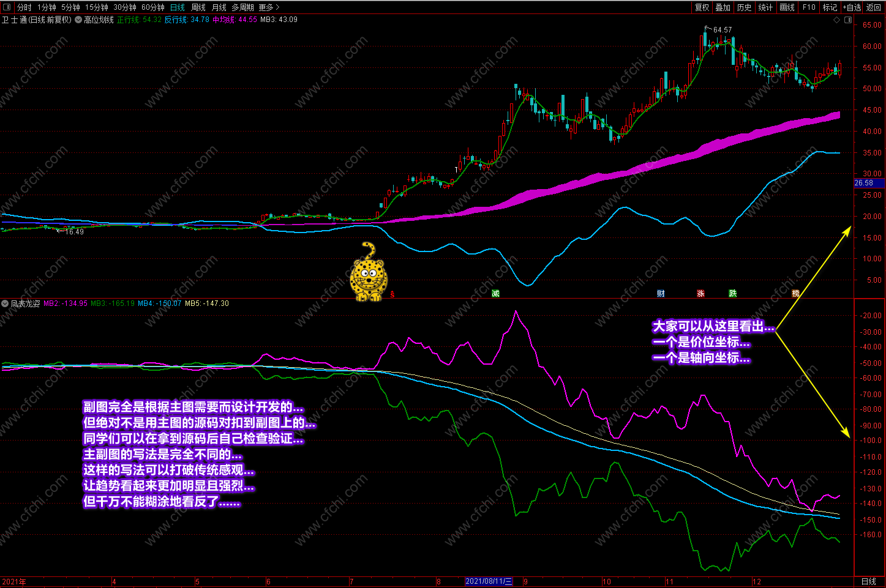
Task: Select the 日线 daily period
Action: pos(178,7)
